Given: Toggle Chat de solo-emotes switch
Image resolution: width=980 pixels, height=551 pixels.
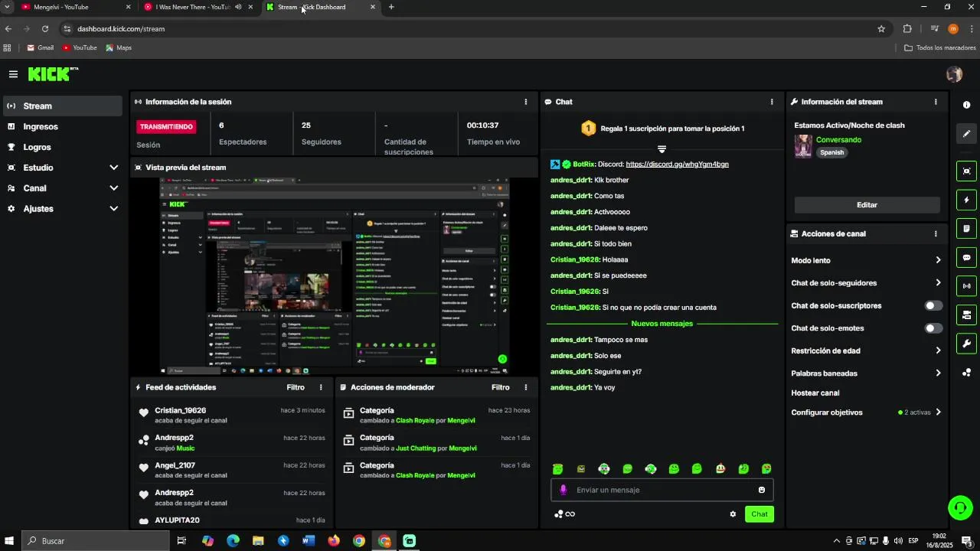Looking at the screenshot, I should (933, 328).
